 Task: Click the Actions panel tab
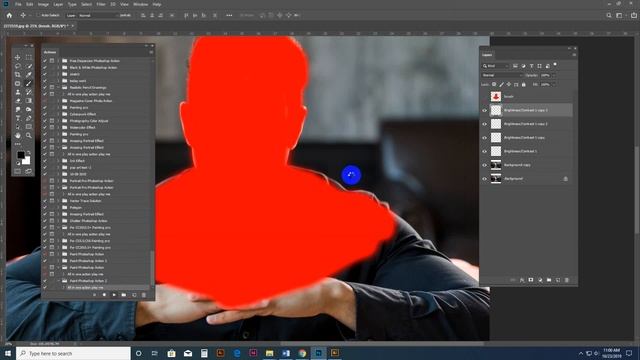[x=50, y=52]
